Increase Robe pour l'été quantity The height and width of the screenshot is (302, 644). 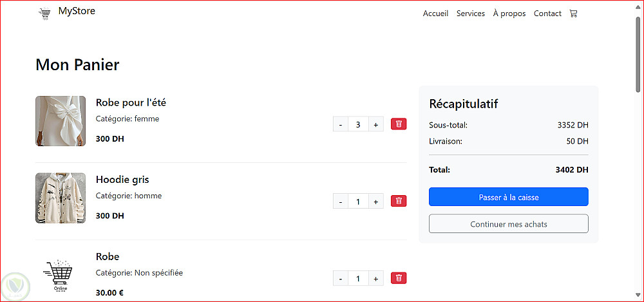pyautogui.click(x=375, y=124)
